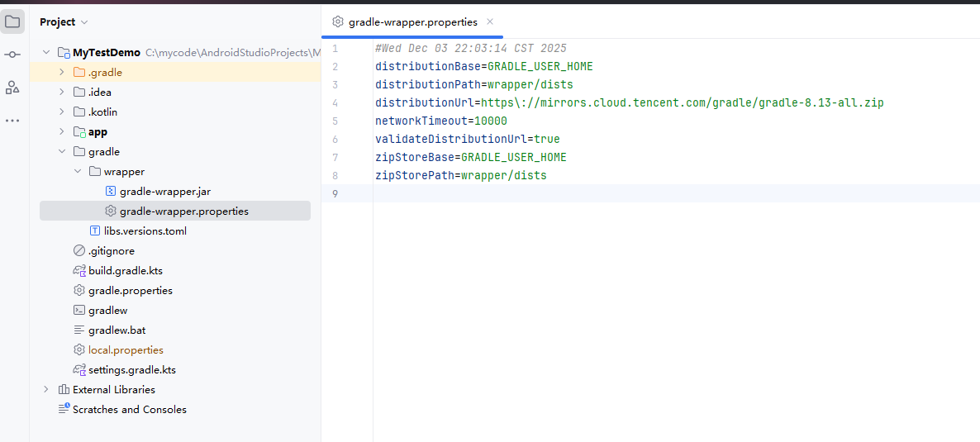Select the wrapper folder icon

coord(95,171)
